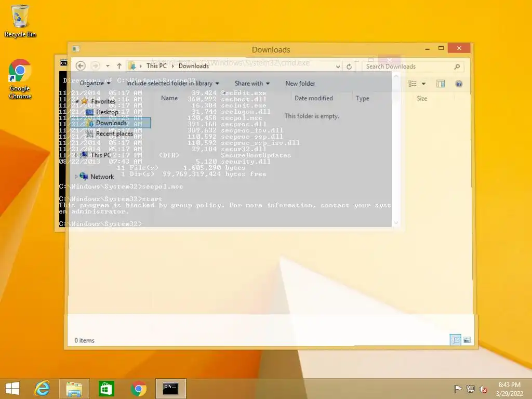Image resolution: width=532 pixels, height=399 pixels.
Task: Switch to large thumbnails view in status bar
Action: point(467,340)
